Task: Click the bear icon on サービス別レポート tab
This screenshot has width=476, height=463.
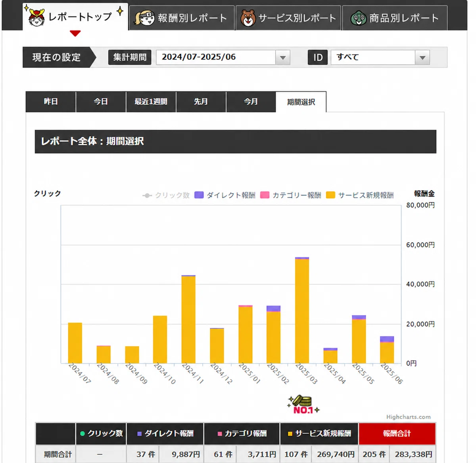Action: click(248, 18)
